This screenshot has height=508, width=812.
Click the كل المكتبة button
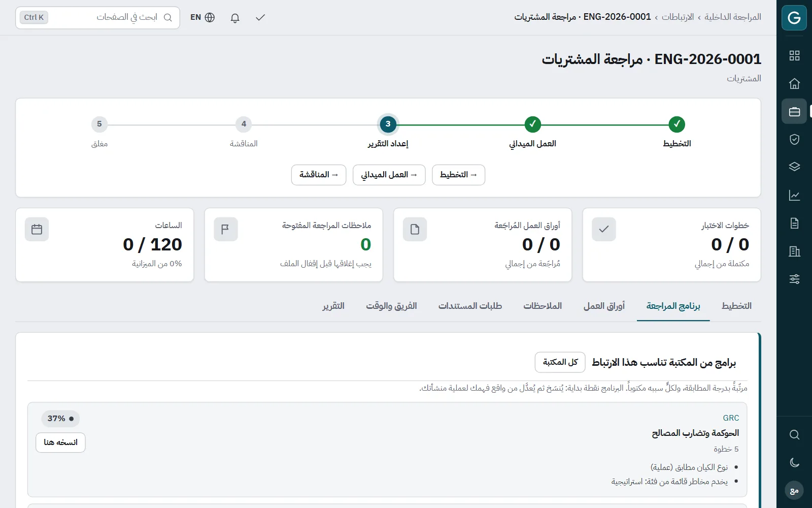(x=560, y=362)
